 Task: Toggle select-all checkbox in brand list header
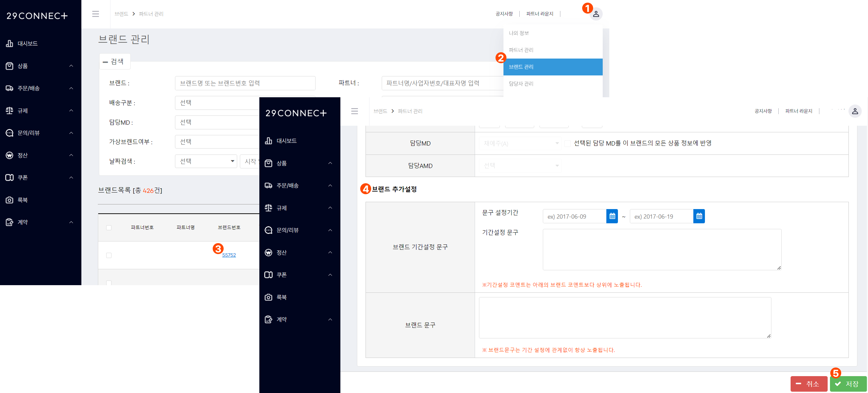109,228
